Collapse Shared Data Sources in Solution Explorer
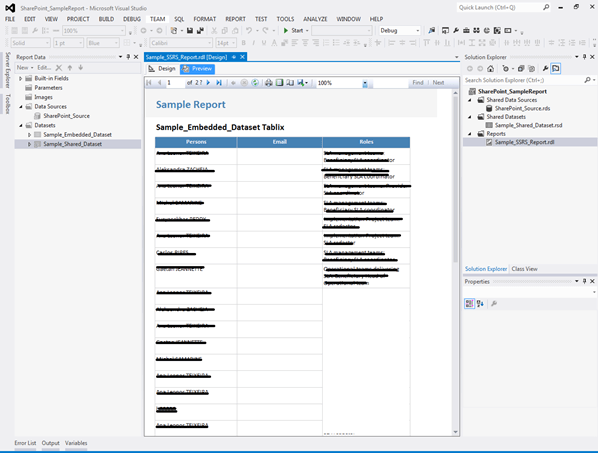 470,100
